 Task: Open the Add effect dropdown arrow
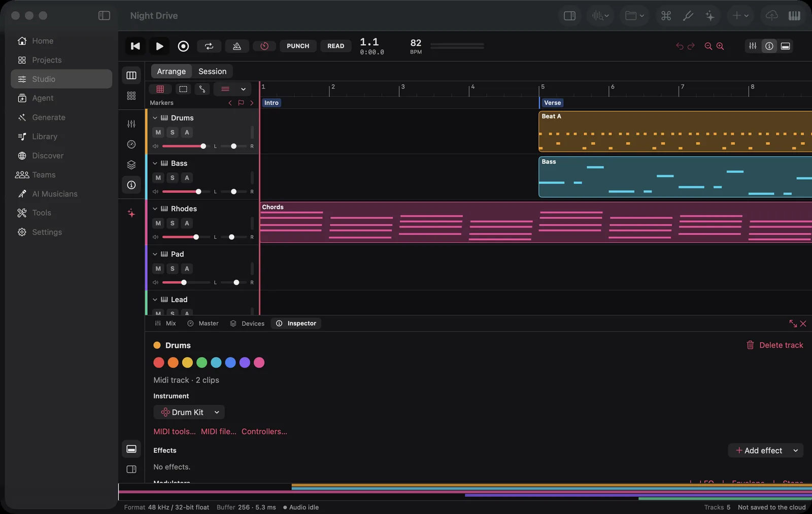(x=796, y=451)
